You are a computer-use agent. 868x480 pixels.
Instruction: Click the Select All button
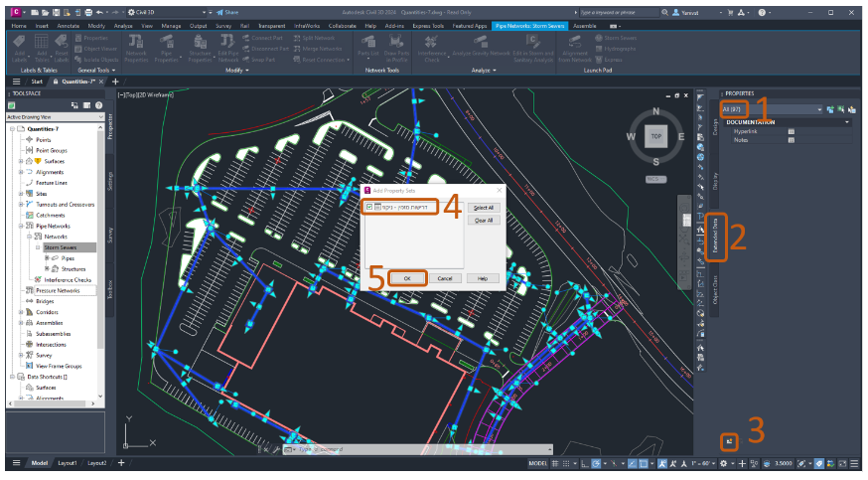(x=484, y=207)
